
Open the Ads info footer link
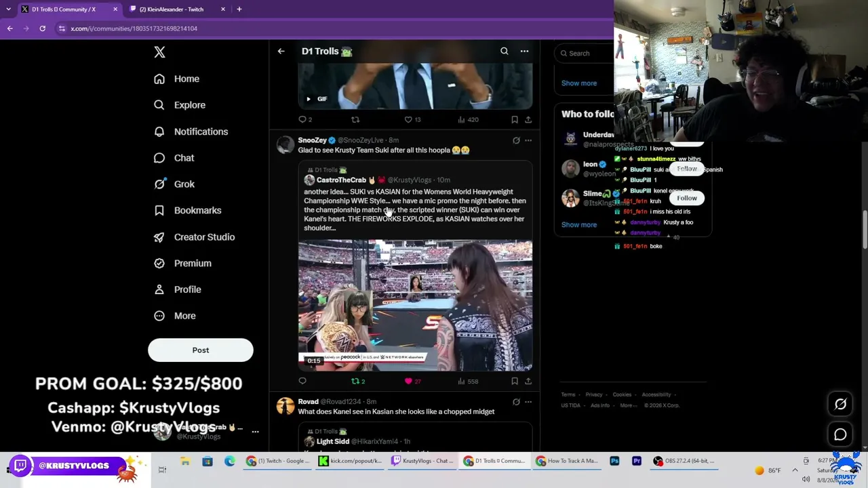(x=600, y=405)
